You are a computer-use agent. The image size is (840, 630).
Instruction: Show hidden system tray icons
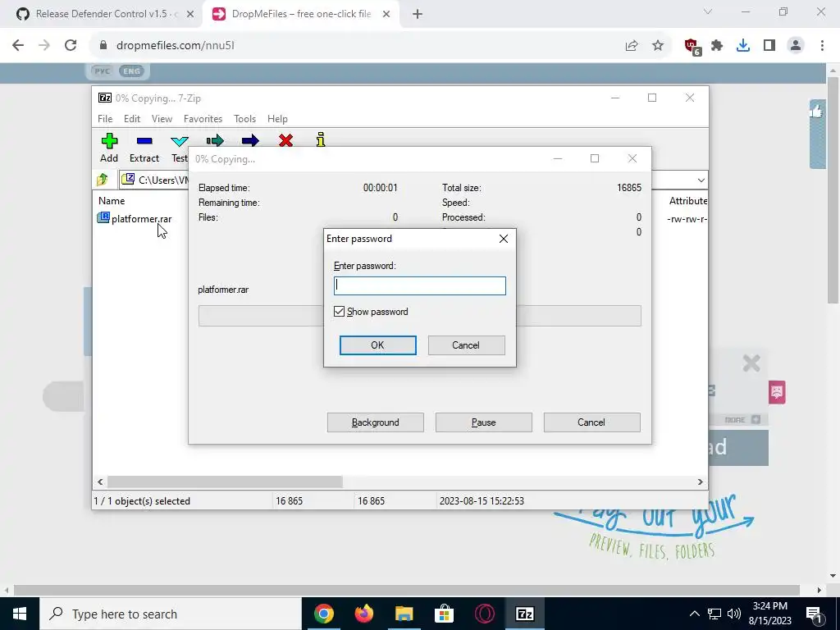[694, 614]
